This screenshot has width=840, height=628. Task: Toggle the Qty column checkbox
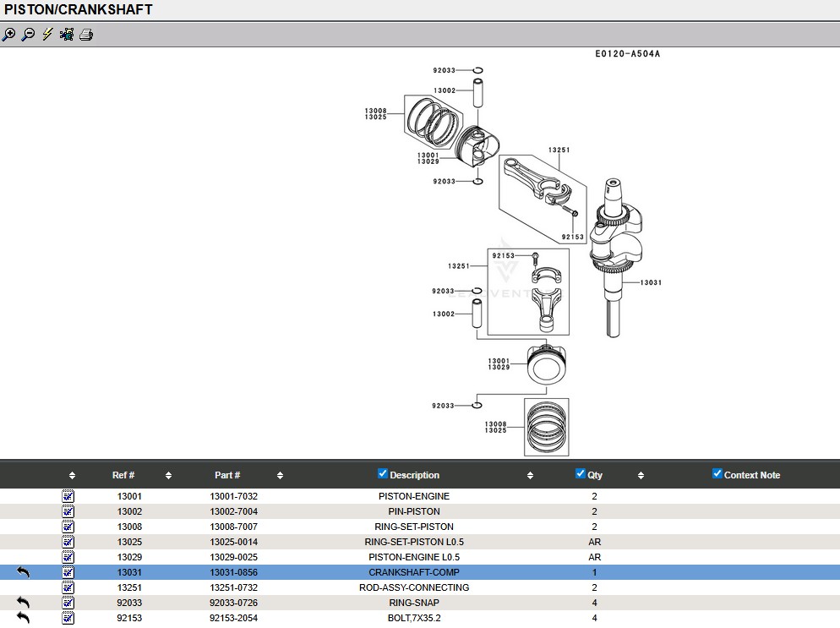click(581, 474)
